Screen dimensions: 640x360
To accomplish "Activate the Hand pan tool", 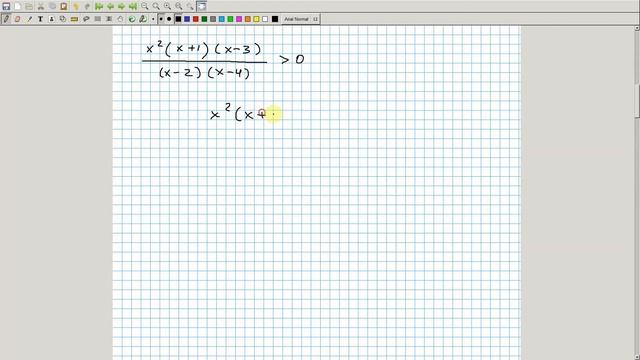I will [120, 19].
